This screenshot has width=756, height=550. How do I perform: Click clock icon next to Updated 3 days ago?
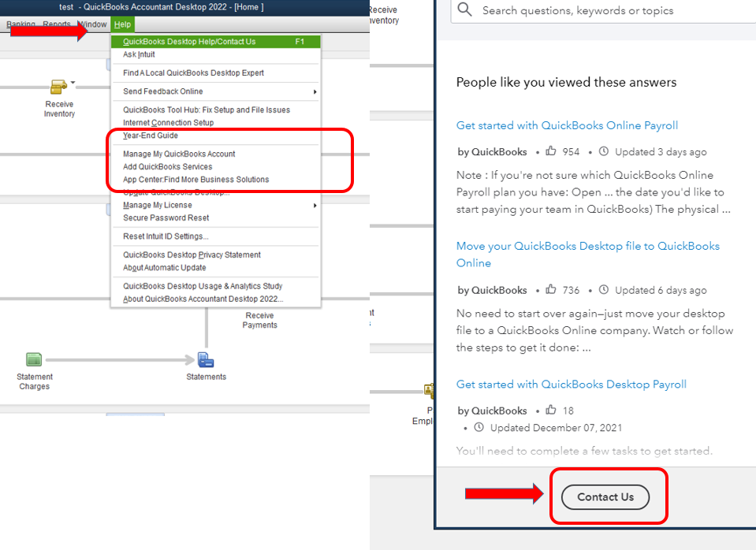click(x=604, y=151)
